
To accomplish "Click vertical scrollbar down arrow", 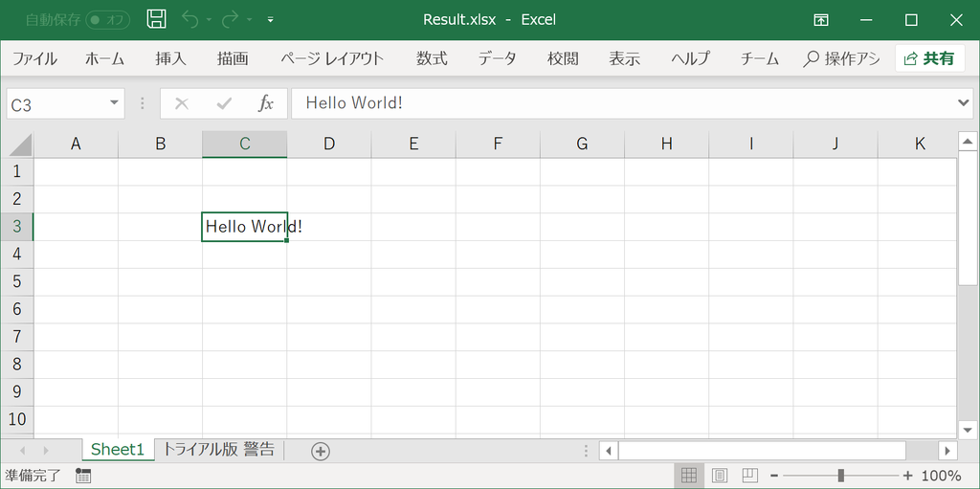I will [968, 430].
